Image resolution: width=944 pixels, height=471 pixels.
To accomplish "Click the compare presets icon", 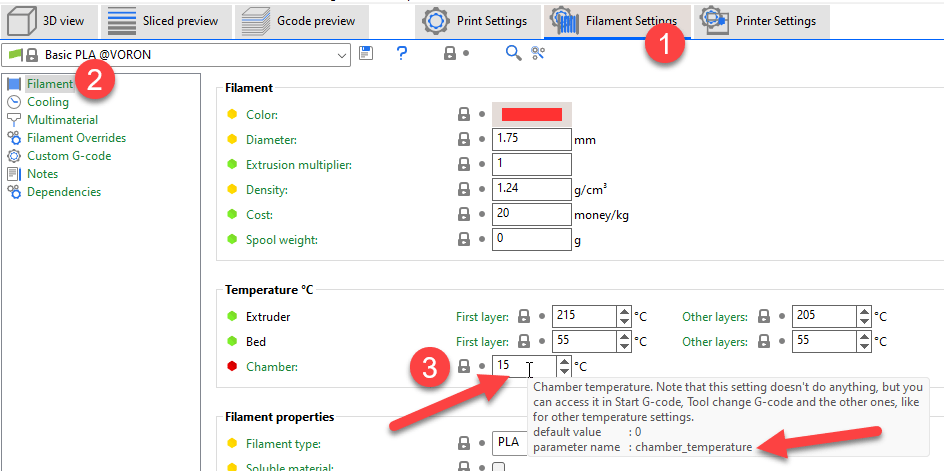I will pos(538,53).
